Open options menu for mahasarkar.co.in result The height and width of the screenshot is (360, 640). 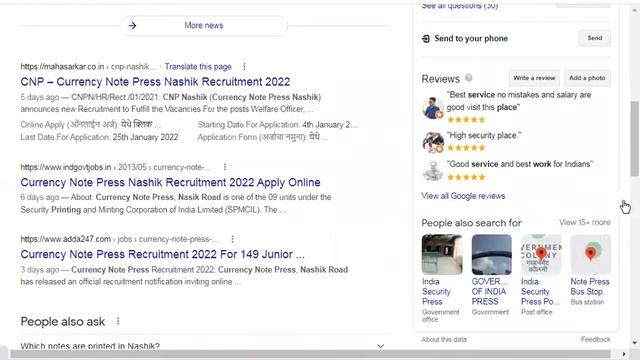click(244, 67)
